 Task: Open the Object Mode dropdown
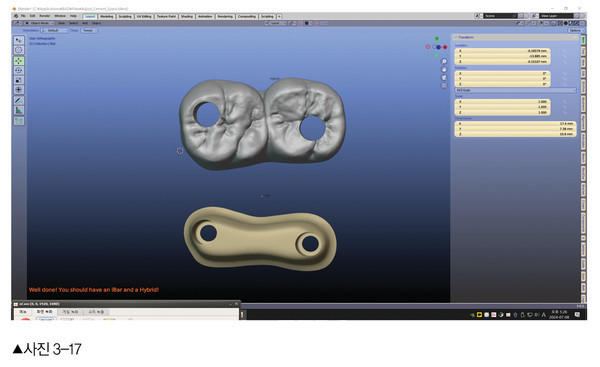[39, 23]
